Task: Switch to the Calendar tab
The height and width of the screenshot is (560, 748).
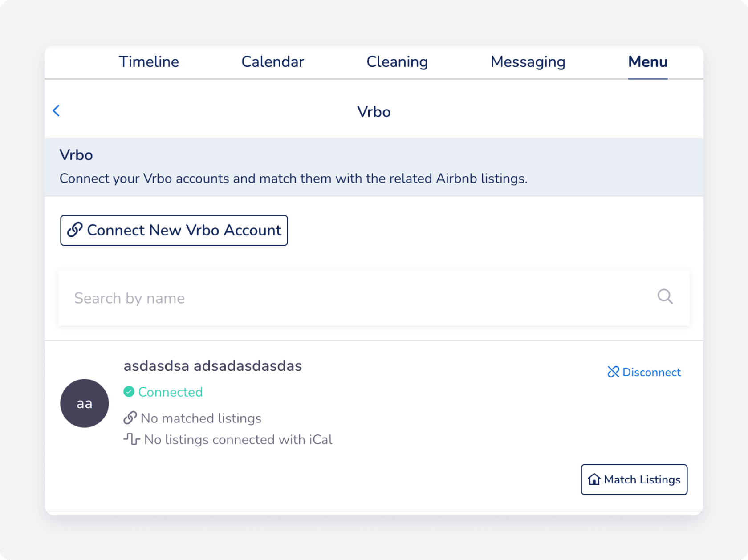Action: (272, 62)
